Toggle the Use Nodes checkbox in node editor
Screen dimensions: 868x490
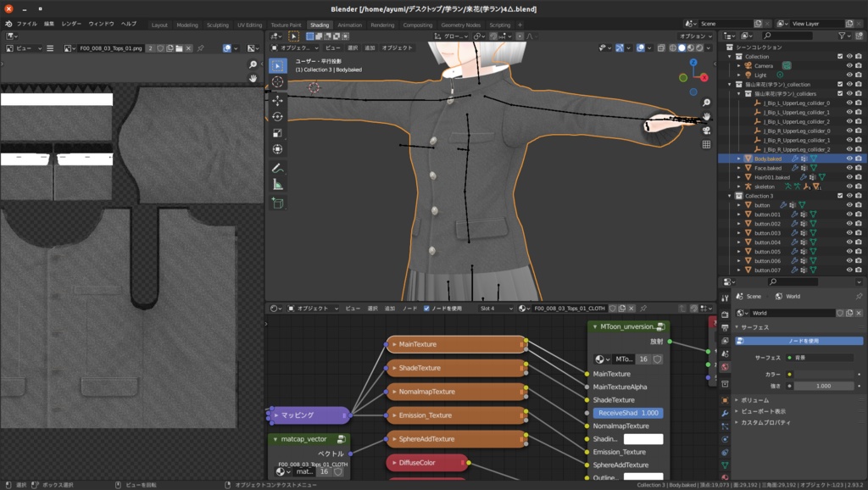pos(427,309)
